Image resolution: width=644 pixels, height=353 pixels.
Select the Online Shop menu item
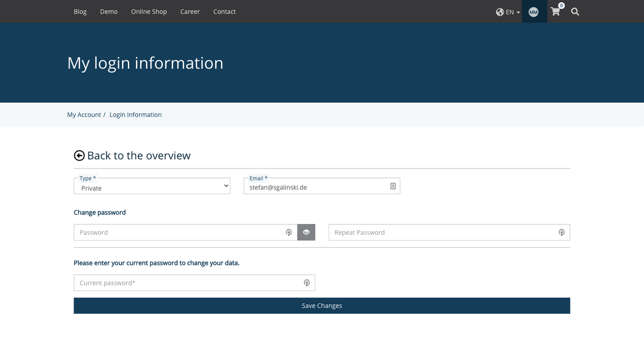[148, 12]
